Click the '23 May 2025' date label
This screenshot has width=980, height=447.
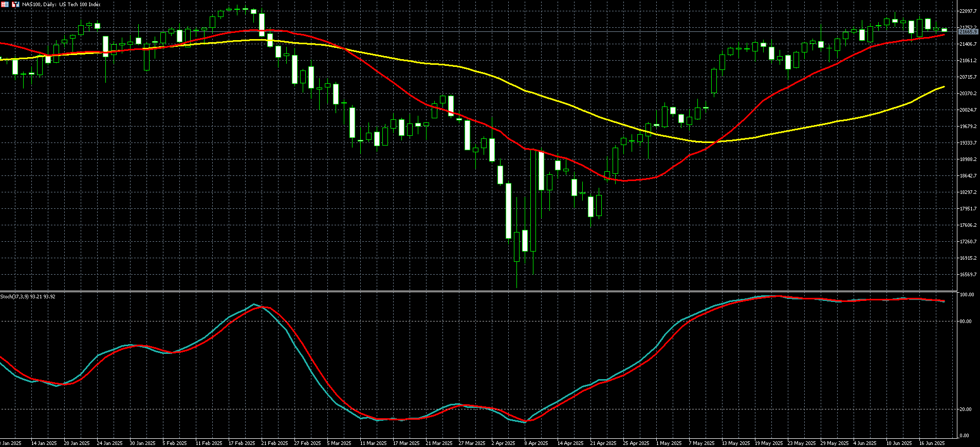click(x=801, y=443)
